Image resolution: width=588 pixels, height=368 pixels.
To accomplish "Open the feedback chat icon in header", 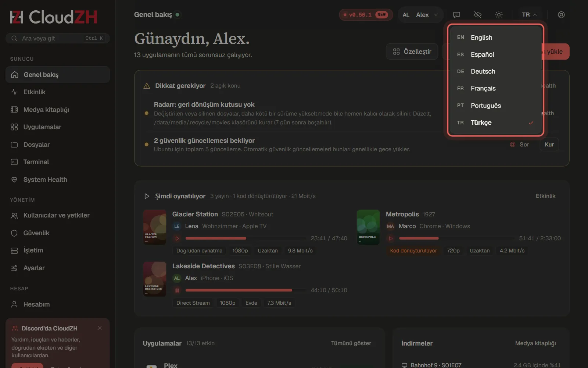I will click(x=456, y=15).
